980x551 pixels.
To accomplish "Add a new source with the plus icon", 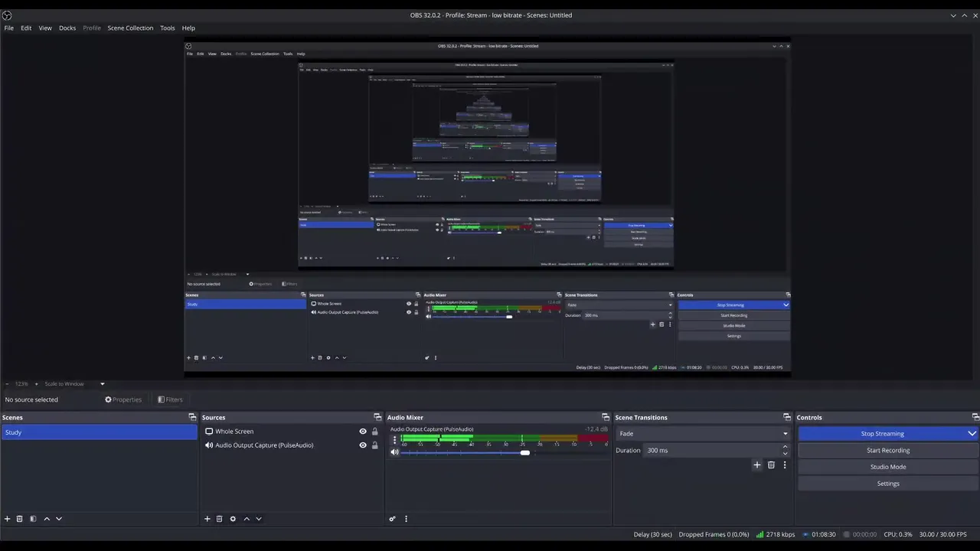I will point(207,519).
